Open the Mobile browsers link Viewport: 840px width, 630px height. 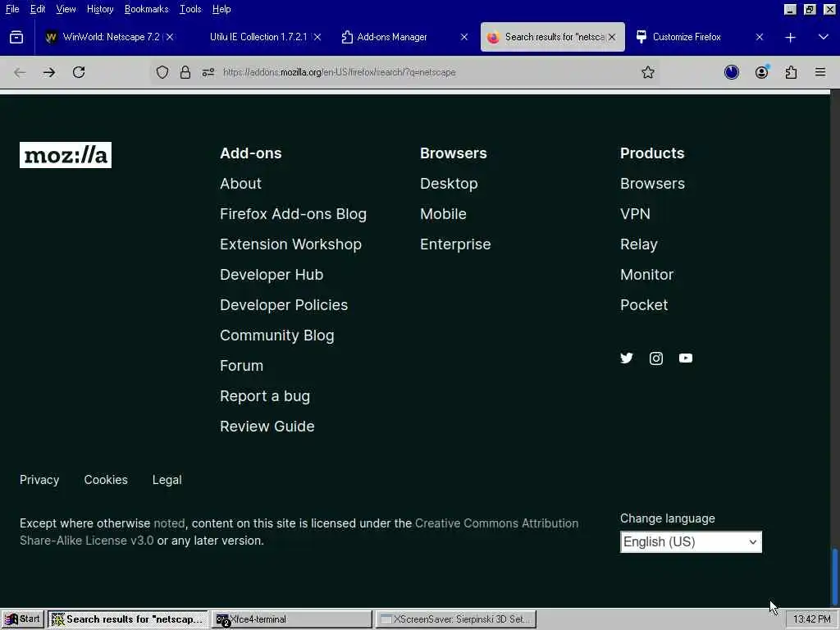pyautogui.click(x=443, y=214)
